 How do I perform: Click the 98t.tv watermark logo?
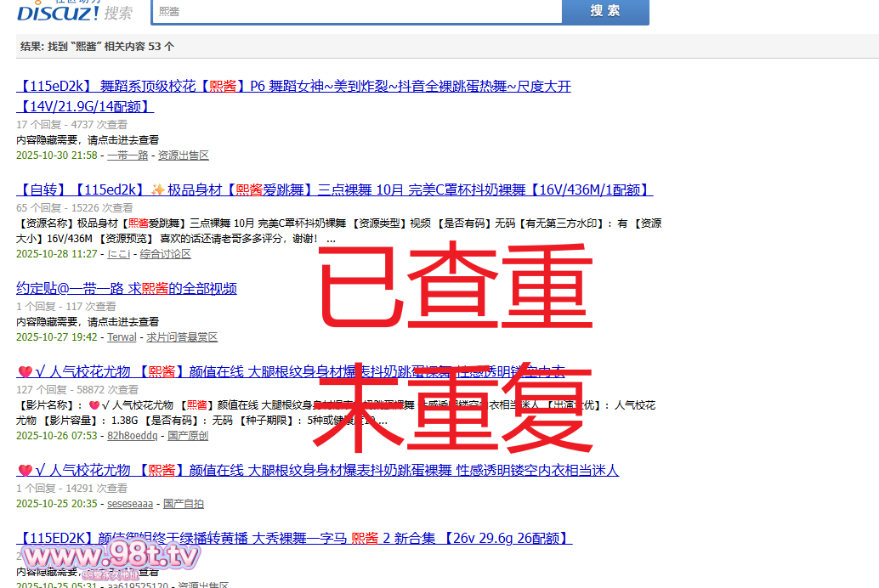coord(111,557)
